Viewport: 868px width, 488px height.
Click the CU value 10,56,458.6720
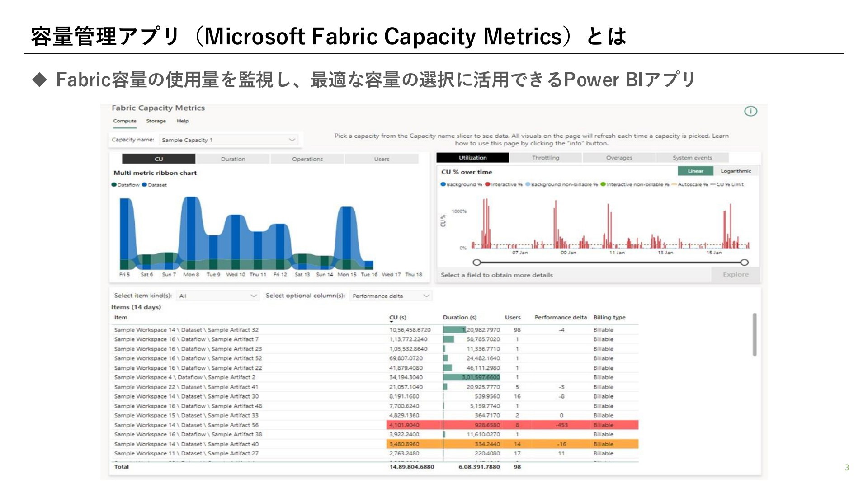tap(410, 330)
